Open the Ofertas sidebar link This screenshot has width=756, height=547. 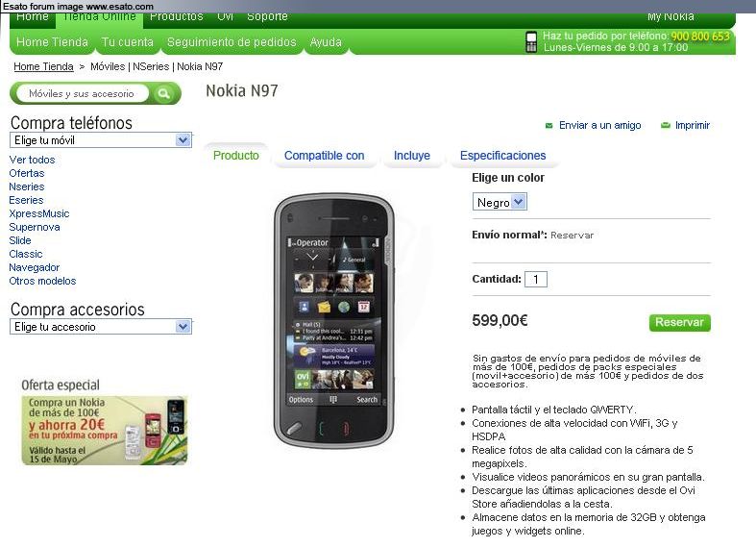click(x=27, y=173)
